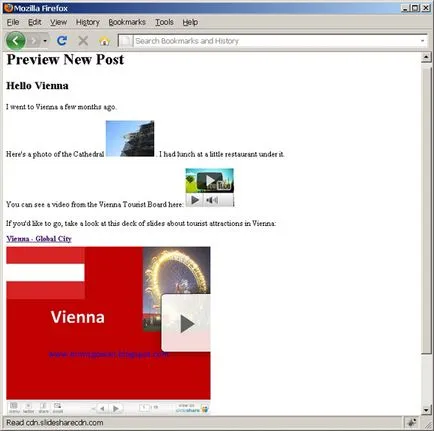Image resolution: width=434 pixels, height=431 pixels.
Task: Reload the page with the refresh icon
Action: pyautogui.click(x=62, y=41)
